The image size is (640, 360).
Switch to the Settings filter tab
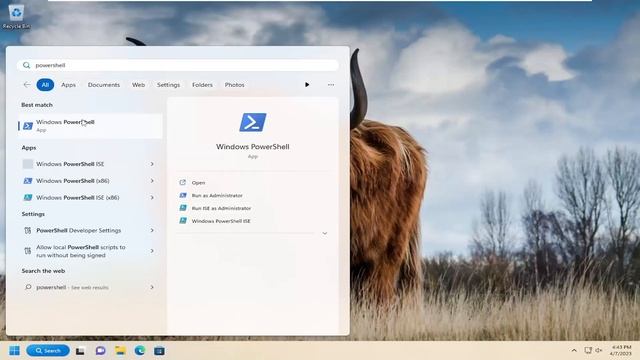168,85
